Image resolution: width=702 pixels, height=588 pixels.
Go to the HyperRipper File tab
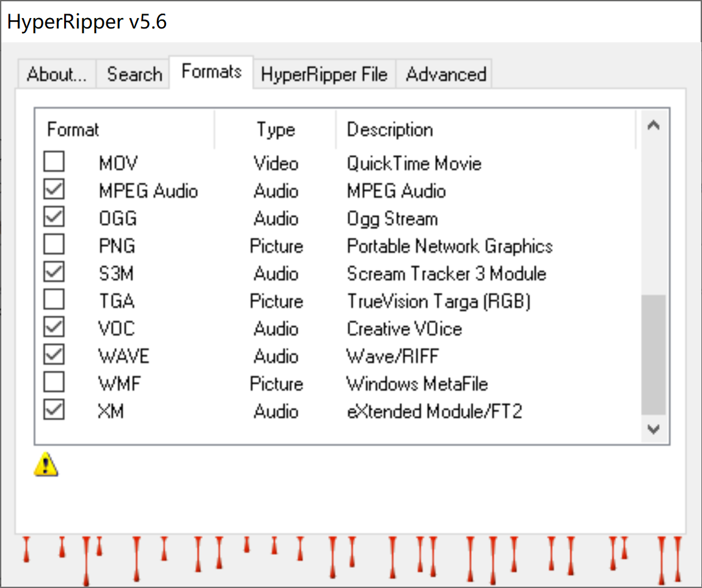[x=324, y=75]
